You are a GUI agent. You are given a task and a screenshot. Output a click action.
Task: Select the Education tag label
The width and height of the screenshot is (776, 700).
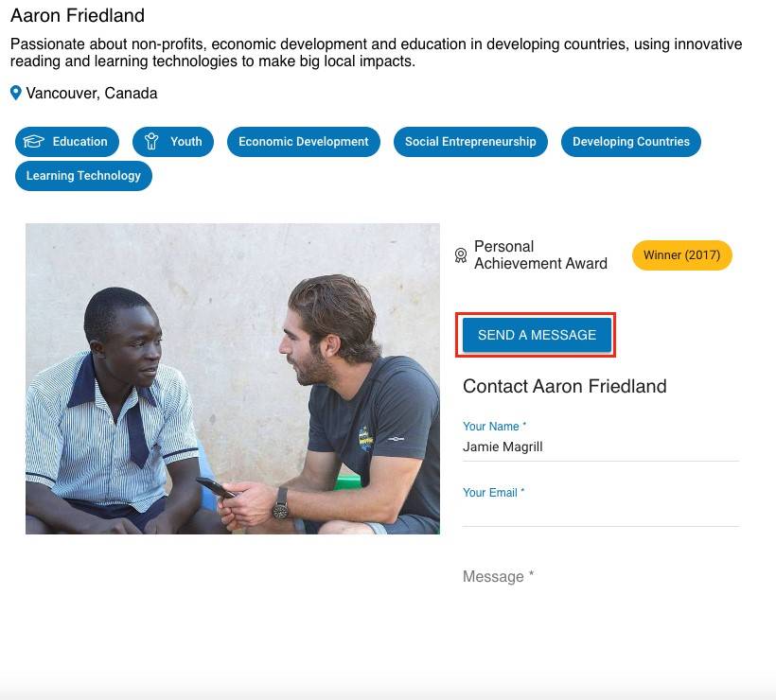pyautogui.click(x=79, y=142)
